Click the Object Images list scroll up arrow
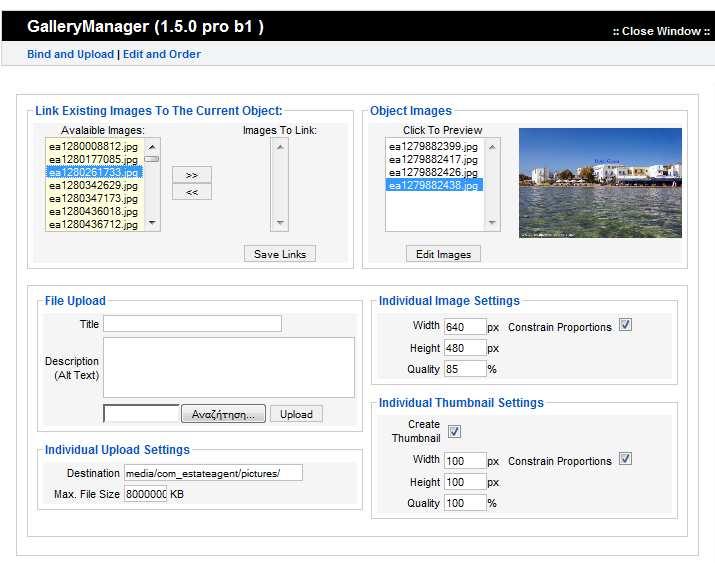The image size is (715, 563). coord(492,147)
